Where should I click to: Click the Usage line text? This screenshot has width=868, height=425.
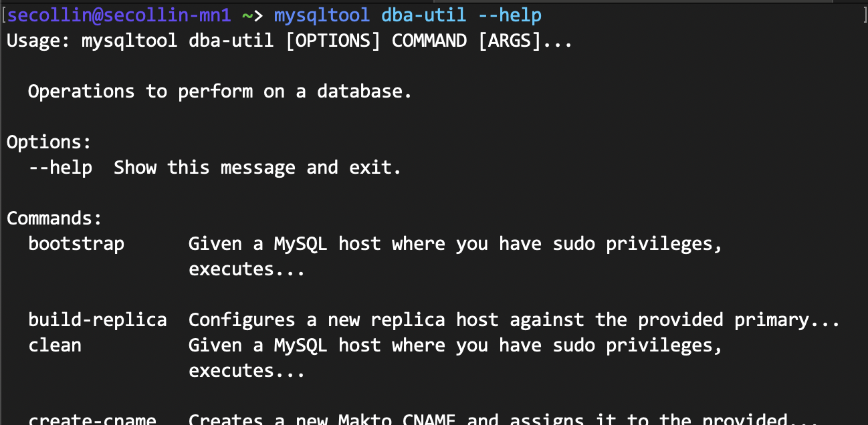[x=290, y=41]
